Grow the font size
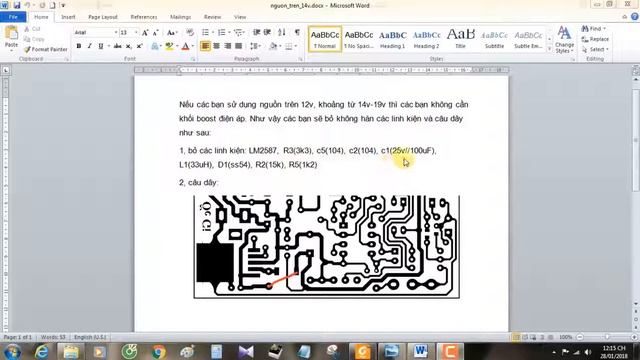640x360 pixels. click(145, 33)
